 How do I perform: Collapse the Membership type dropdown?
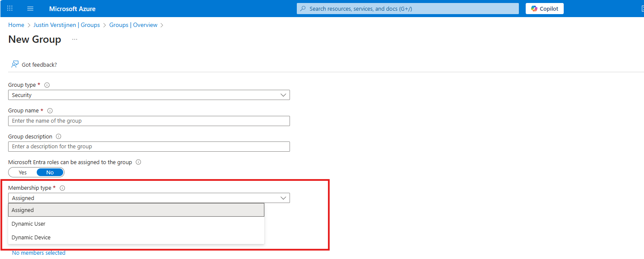pyautogui.click(x=149, y=198)
